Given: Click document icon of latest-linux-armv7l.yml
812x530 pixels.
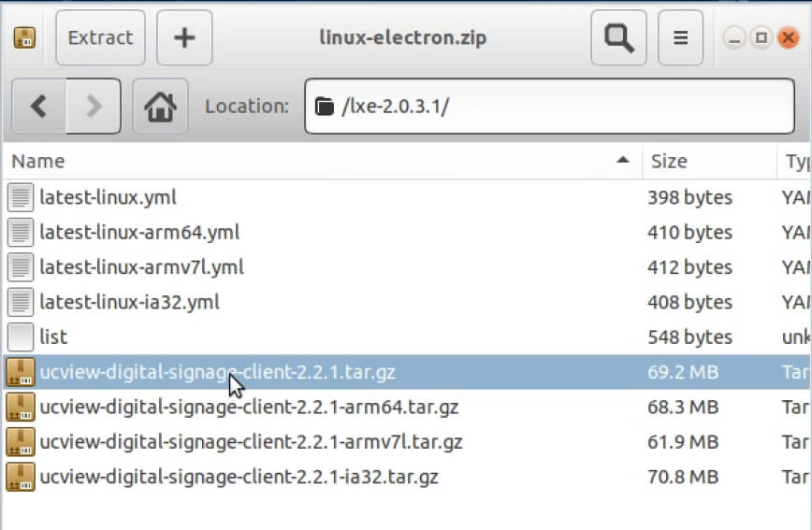Looking at the screenshot, I should (x=21, y=267).
